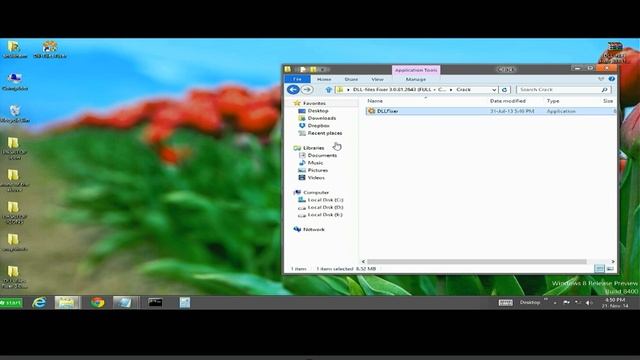
Task: Open the touch keyboard taskbar icon
Action: click(x=505, y=302)
